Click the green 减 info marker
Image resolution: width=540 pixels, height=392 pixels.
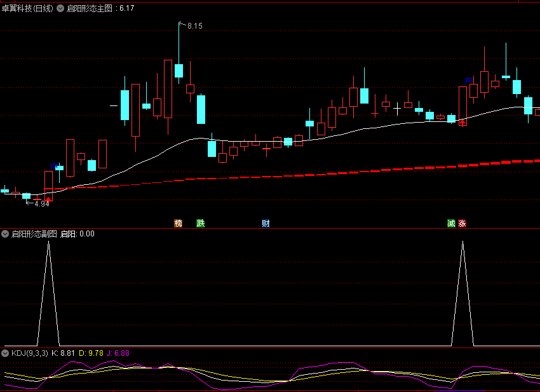pyautogui.click(x=451, y=223)
